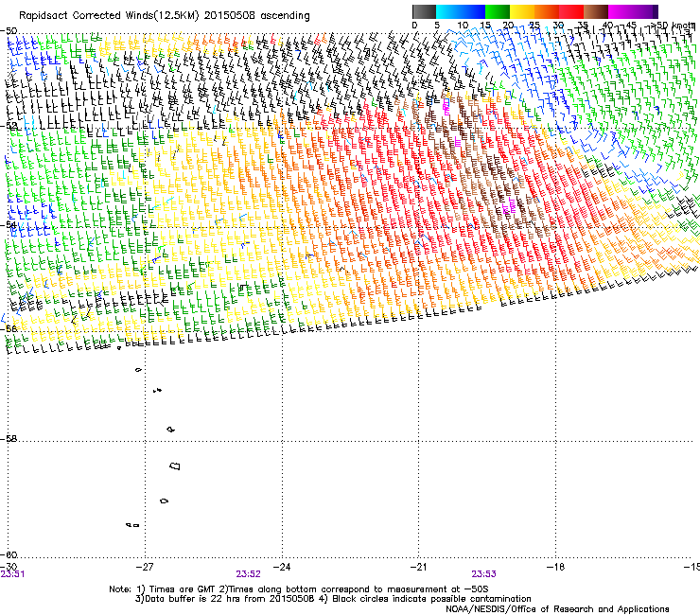Click the '-21' longitude axis label
This screenshot has height=615, width=700.
tap(418, 567)
